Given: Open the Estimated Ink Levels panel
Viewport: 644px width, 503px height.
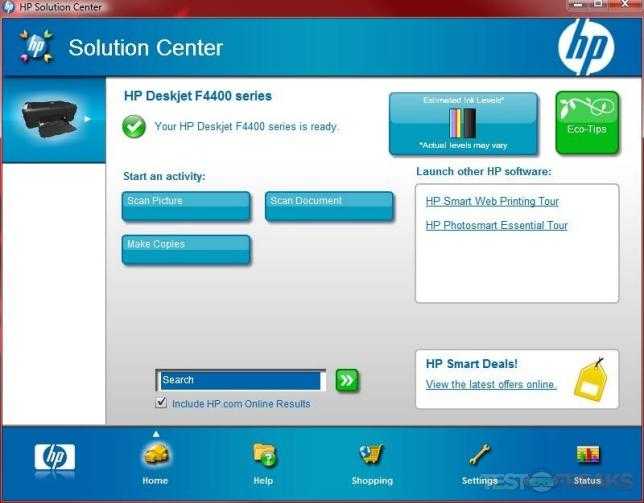Looking at the screenshot, I should [x=463, y=124].
